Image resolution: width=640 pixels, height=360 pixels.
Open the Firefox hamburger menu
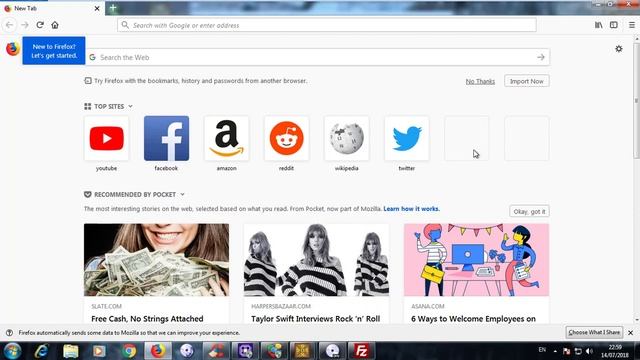point(631,25)
